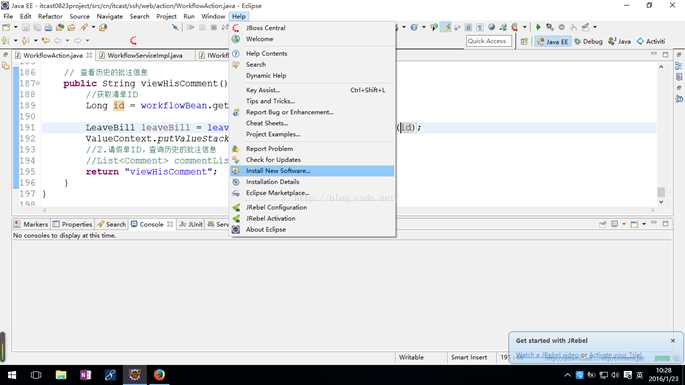Click the New toolbar icon
Screen dimensions: 685x385
click(x=6, y=28)
